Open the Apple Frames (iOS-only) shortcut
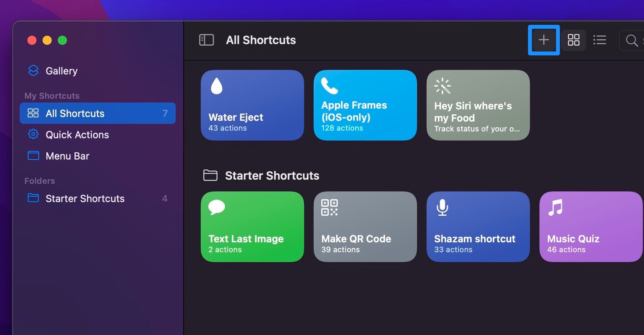This screenshot has height=335, width=644. point(365,105)
